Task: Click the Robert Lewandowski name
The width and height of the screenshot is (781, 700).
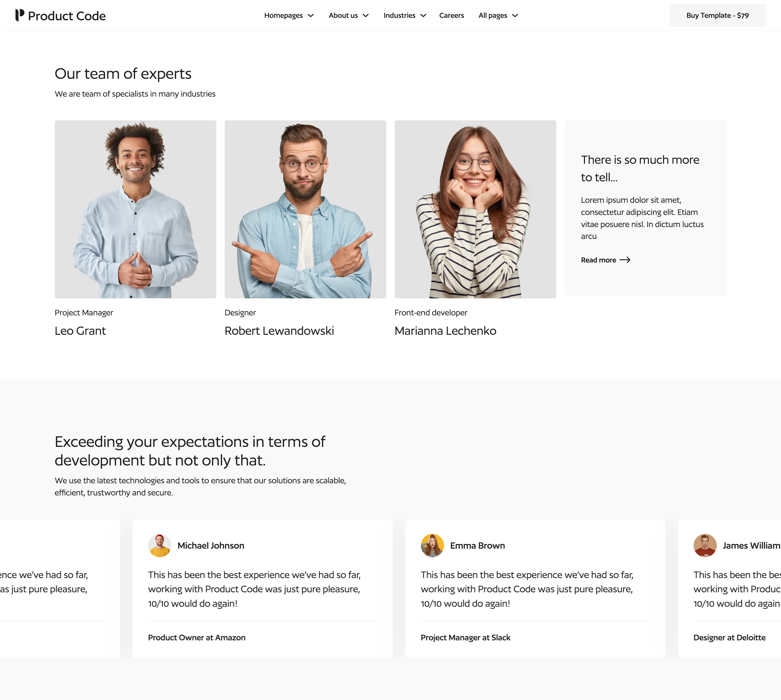Action: (x=279, y=331)
